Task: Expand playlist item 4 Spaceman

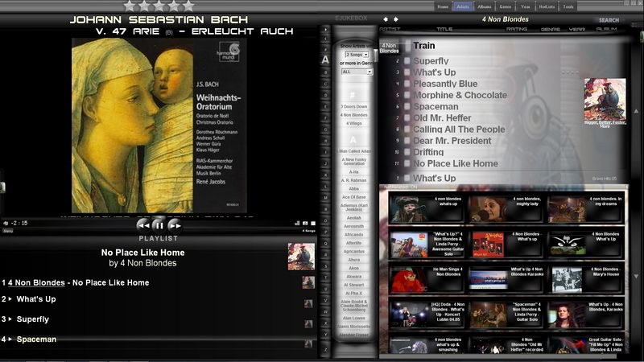Action: tap(10, 339)
